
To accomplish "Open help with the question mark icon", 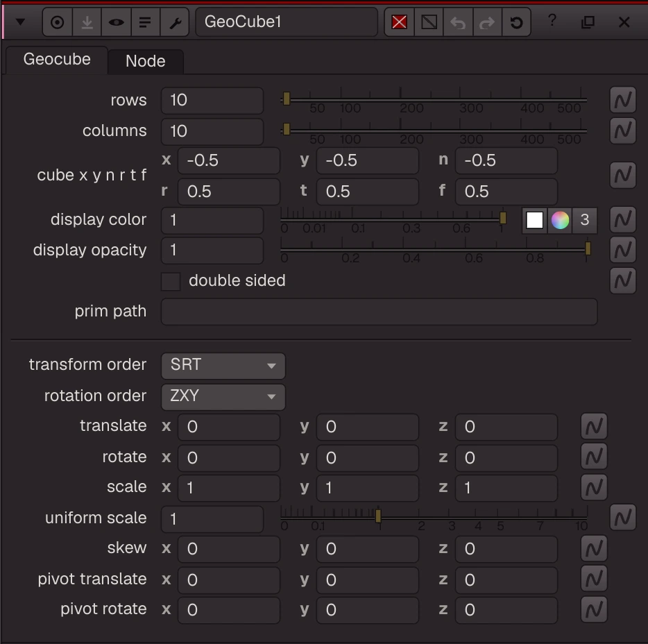I will tap(552, 20).
